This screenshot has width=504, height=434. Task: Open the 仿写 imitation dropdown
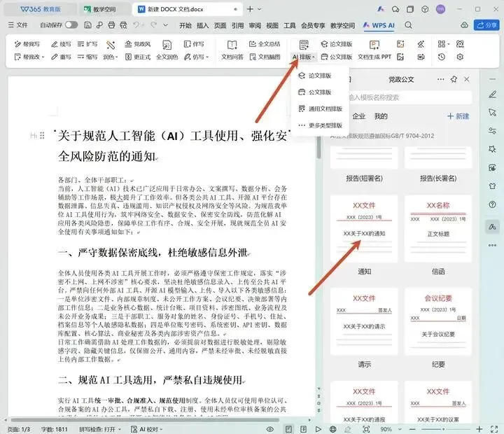(196, 57)
